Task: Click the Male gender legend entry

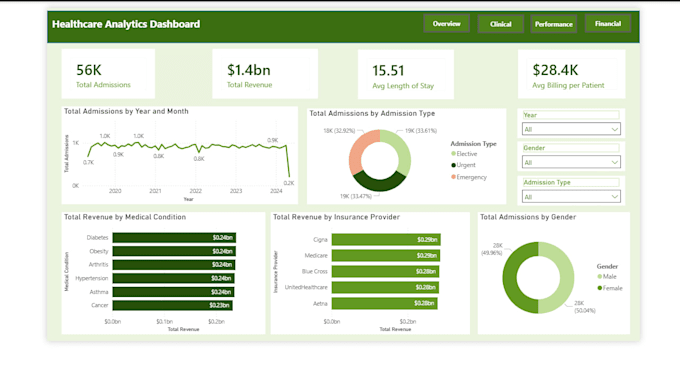Action: [607, 277]
